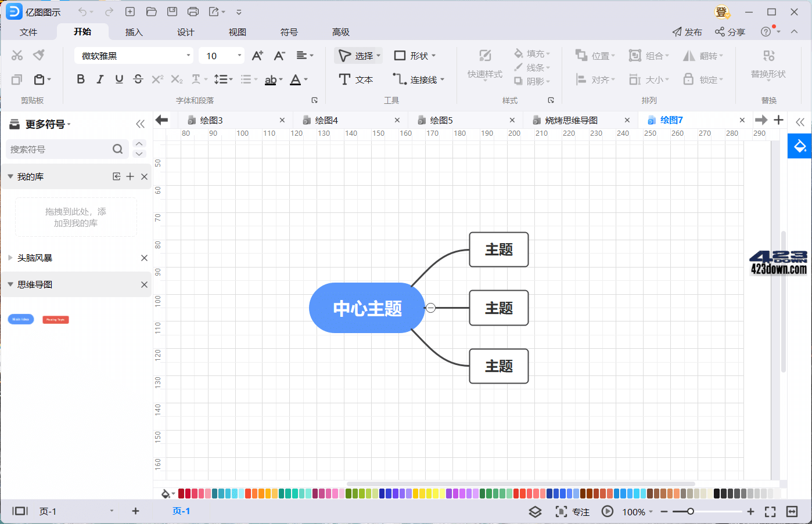Screen dimensions: 812x524
Task: Toggle 专注 focus mode
Action: 573,511
